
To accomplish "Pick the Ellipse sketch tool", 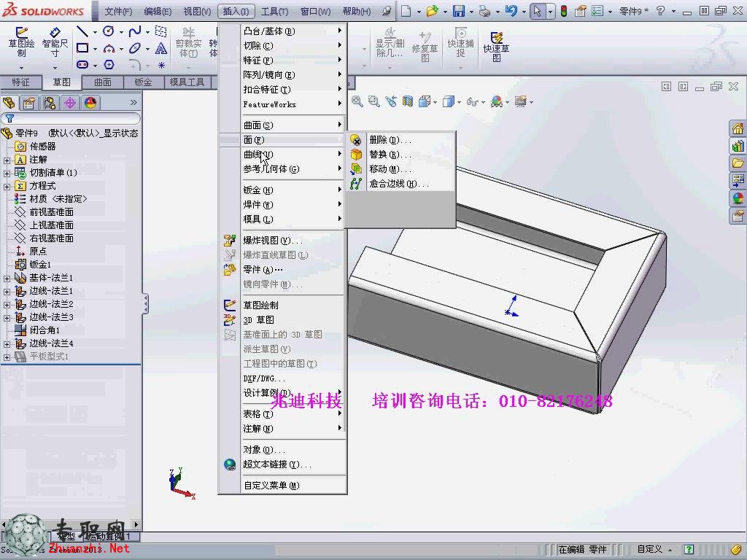I will pyautogui.click(x=135, y=48).
